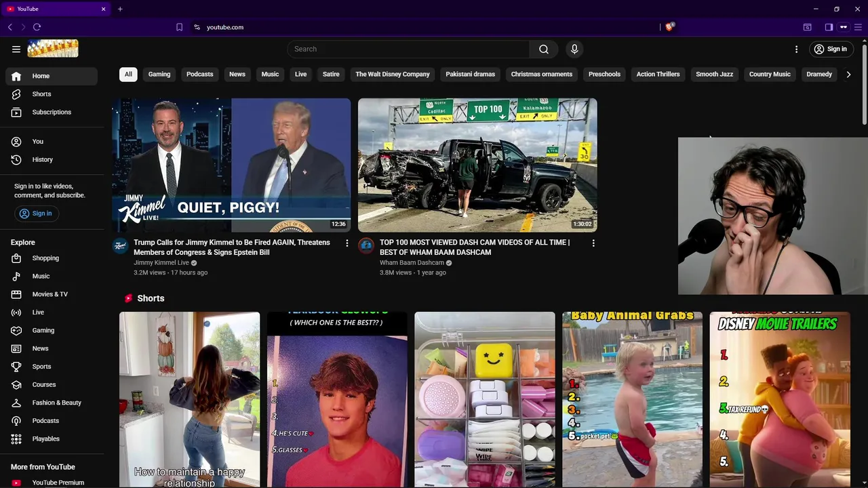Open the Disney Movie Trailers Short

pyautogui.click(x=780, y=400)
